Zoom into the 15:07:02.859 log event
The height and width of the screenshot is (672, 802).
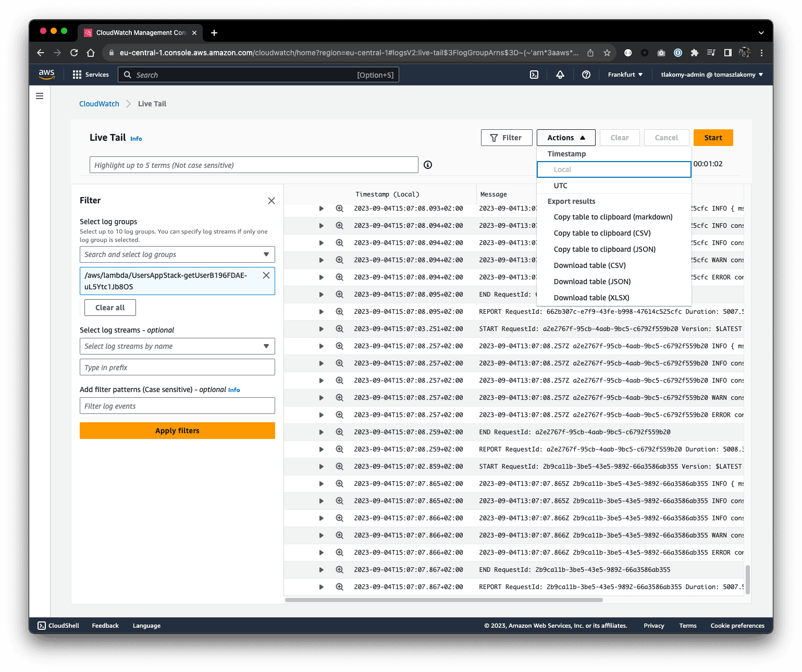click(339, 467)
